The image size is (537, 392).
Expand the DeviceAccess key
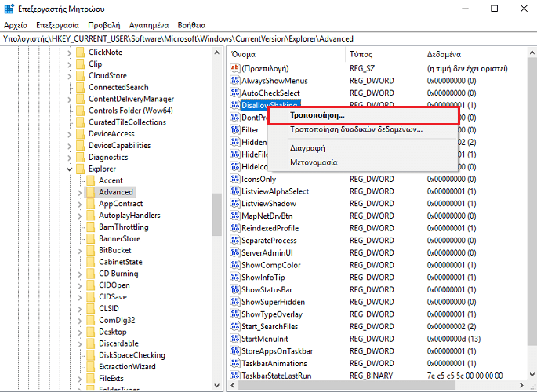70,134
